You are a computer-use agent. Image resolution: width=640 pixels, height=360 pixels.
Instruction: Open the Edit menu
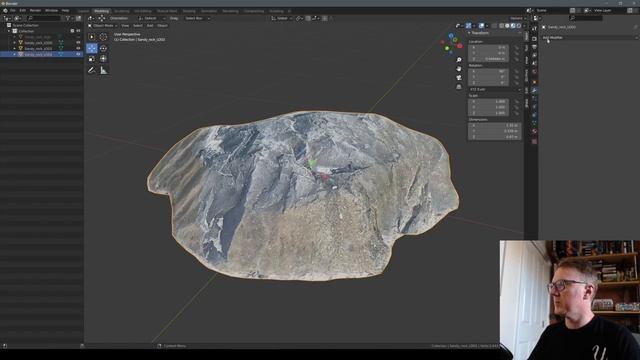22,11
